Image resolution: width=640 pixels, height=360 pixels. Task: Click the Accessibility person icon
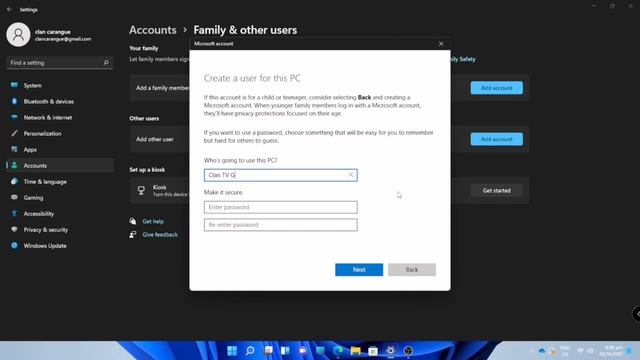click(14, 213)
